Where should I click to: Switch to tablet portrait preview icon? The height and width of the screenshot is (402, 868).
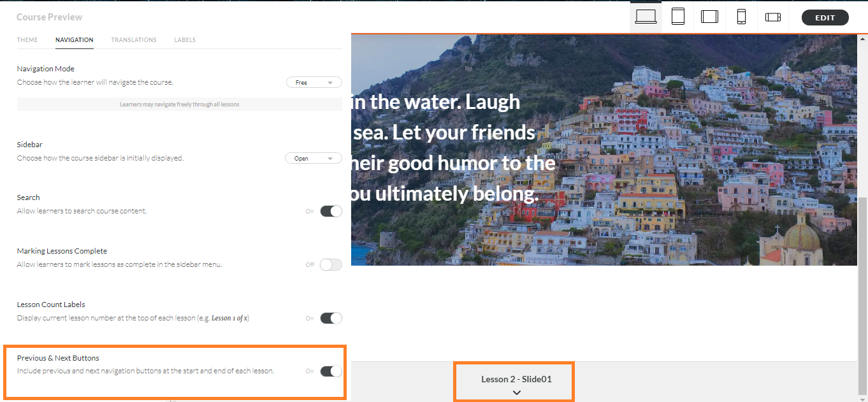(678, 17)
